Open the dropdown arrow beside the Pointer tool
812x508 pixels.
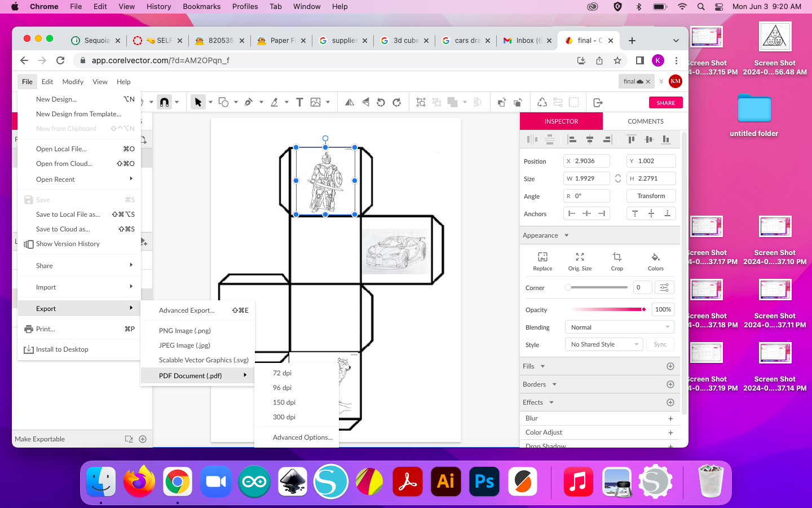[210, 102]
